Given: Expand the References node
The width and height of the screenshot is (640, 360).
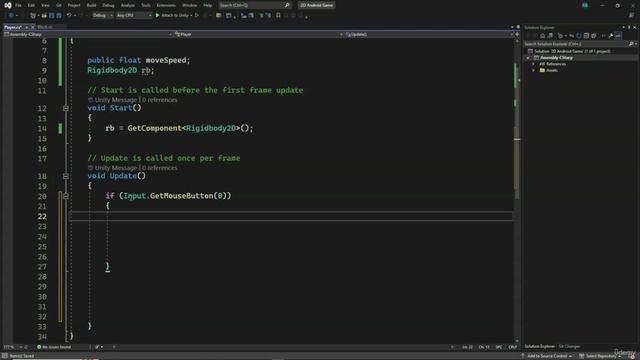Looking at the screenshot, I should click(x=533, y=64).
